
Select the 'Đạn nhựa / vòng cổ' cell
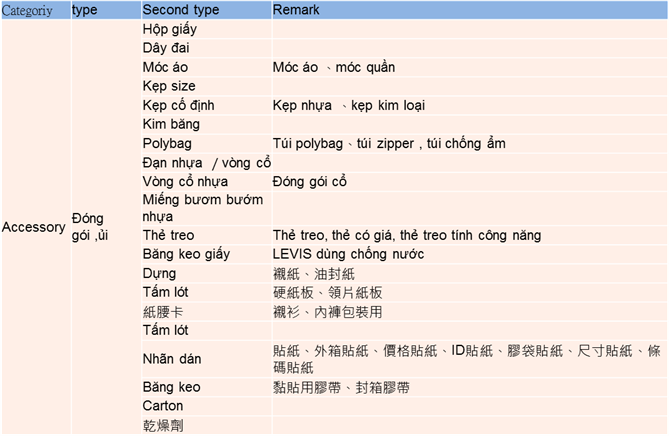point(206,162)
